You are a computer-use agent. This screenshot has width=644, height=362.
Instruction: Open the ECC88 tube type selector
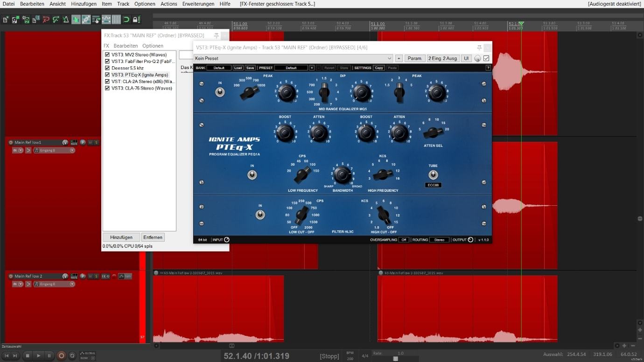pyautogui.click(x=433, y=185)
